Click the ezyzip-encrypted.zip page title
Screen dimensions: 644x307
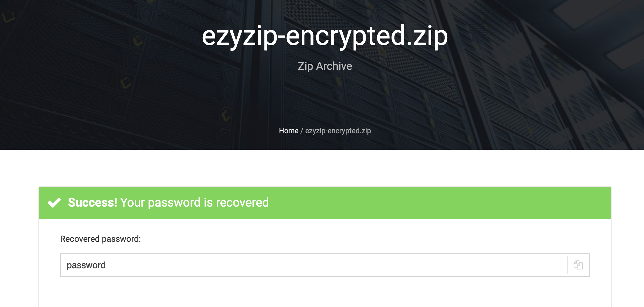[x=324, y=36]
